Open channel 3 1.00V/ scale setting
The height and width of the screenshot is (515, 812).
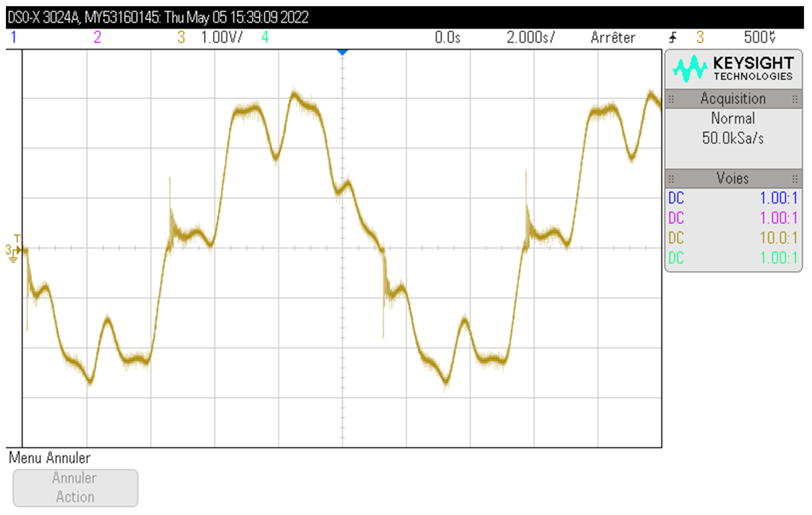coord(221,37)
